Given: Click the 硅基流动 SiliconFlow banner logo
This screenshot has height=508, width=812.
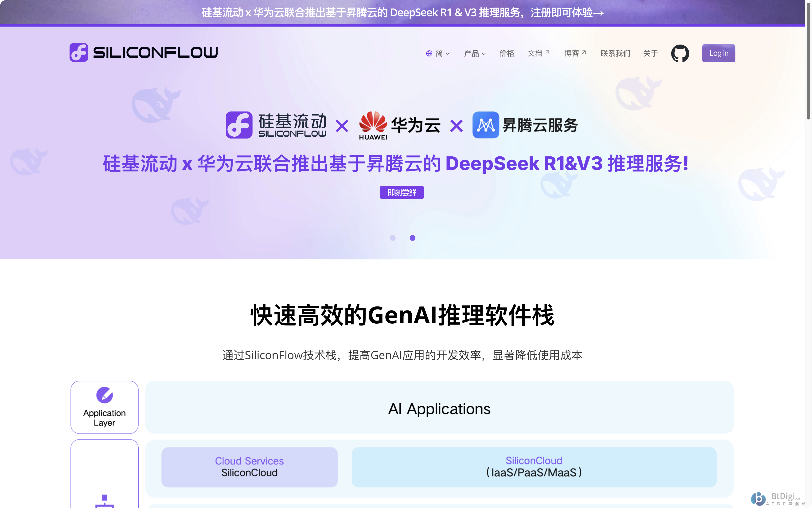Looking at the screenshot, I should tap(276, 125).
